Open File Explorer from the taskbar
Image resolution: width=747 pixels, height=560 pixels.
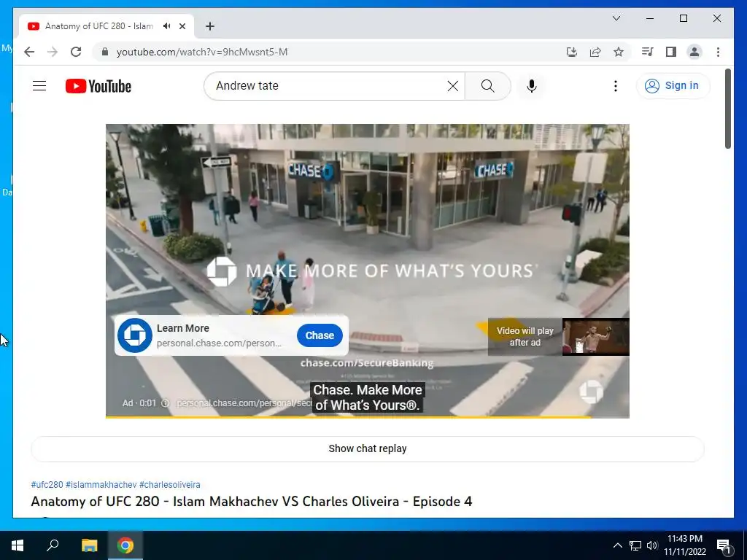pyautogui.click(x=89, y=545)
